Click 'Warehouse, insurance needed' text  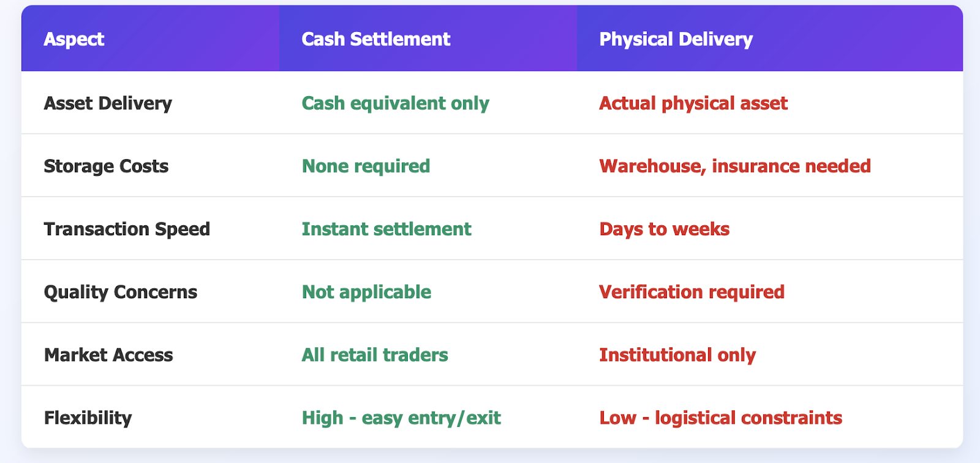734,167
